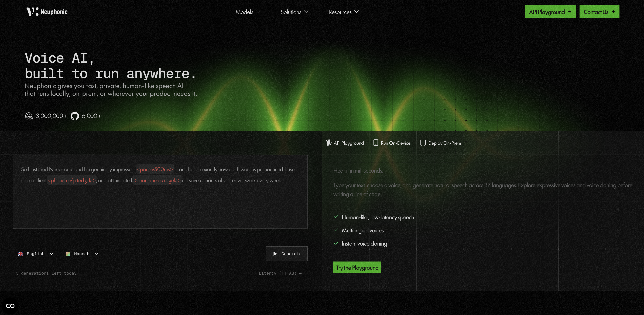The image size is (644, 315).
Task: Click the arrow in Contact Us button
Action: pyautogui.click(x=613, y=12)
